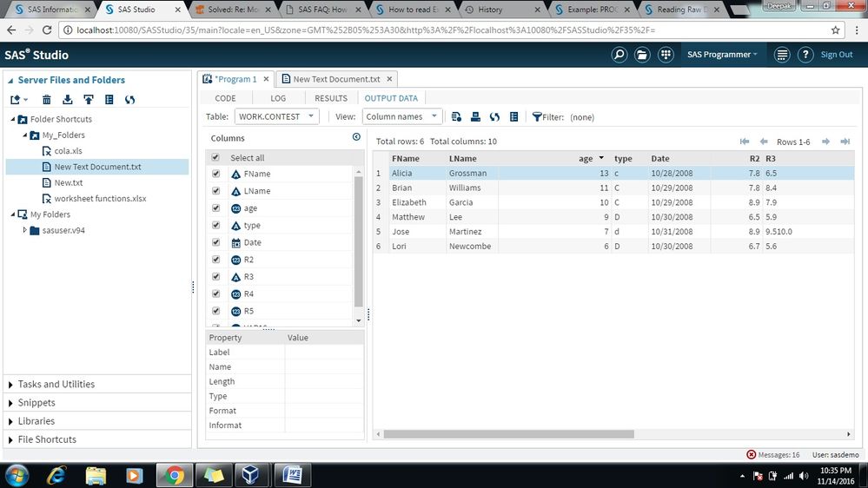868x488 pixels.
Task: Uncheck the type column checkbox
Action: coord(215,225)
